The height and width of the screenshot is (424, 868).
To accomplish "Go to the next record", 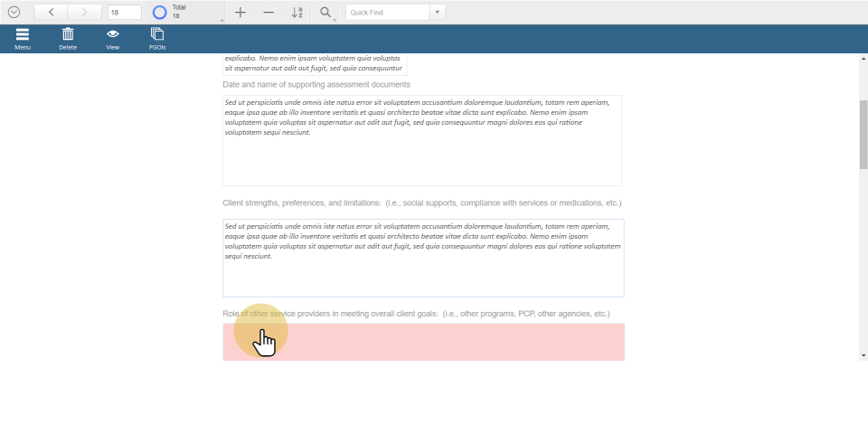I will tap(84, 13).
